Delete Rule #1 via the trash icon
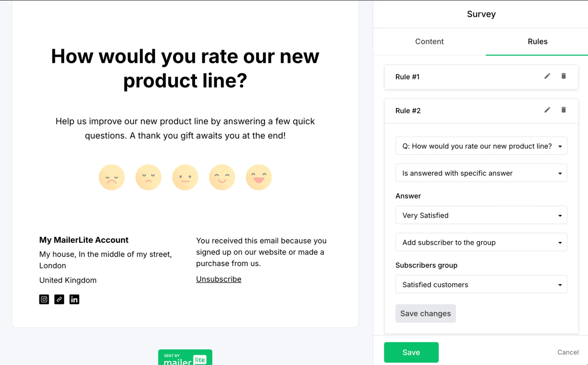Screen dimensions: 588x365 click(563, 76)
